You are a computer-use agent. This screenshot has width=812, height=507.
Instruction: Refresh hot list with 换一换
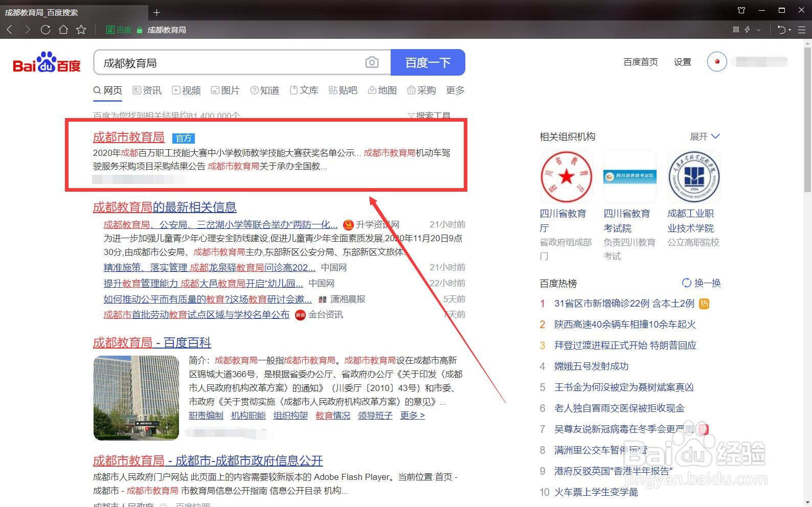point(702,283)
